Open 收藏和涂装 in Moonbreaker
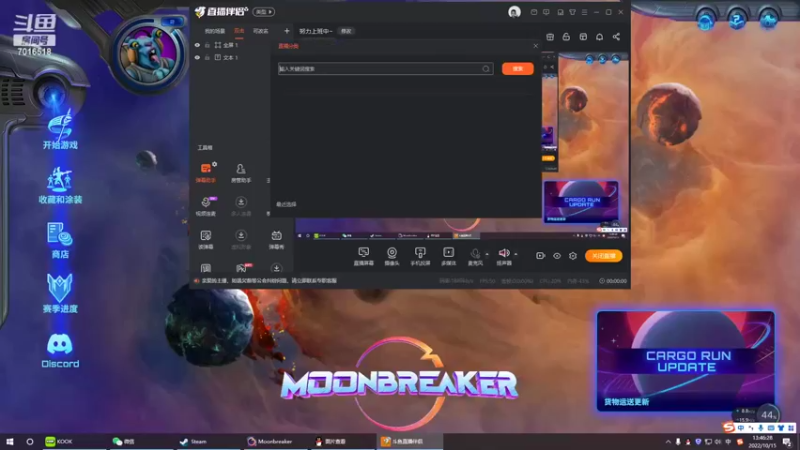The width and height of the screenshot is (800, 450). [x=60, y=186]
